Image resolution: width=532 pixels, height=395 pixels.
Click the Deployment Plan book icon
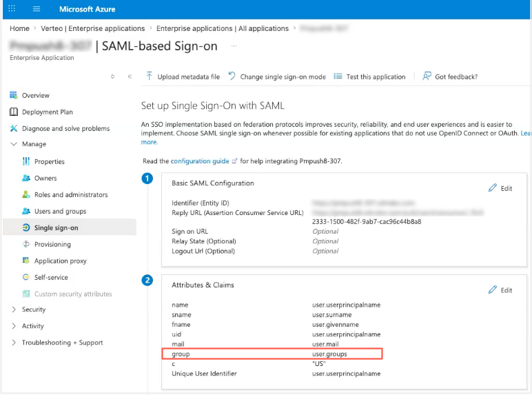pos(14,112)
